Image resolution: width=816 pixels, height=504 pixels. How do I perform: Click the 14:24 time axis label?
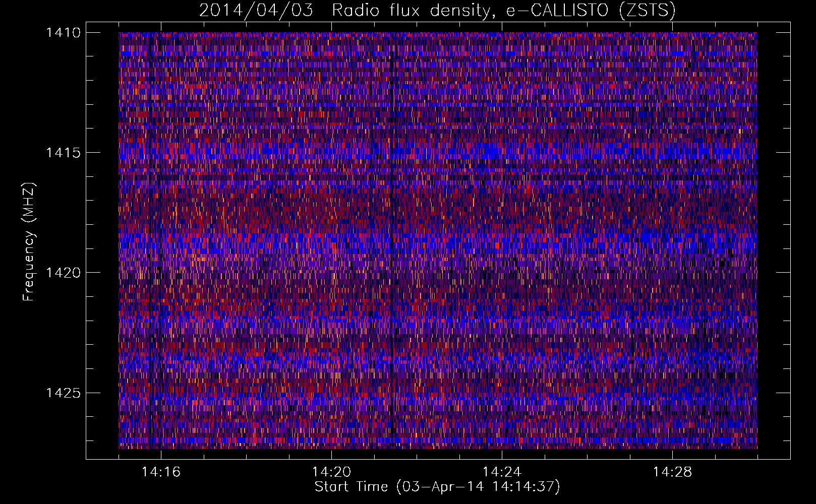(x=502, y=472)
